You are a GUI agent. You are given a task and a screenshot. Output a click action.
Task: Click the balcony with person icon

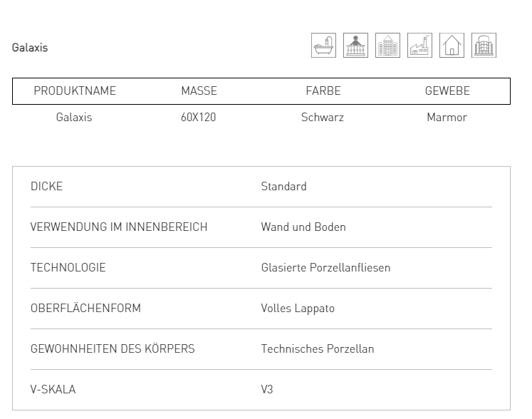point(355,45)
